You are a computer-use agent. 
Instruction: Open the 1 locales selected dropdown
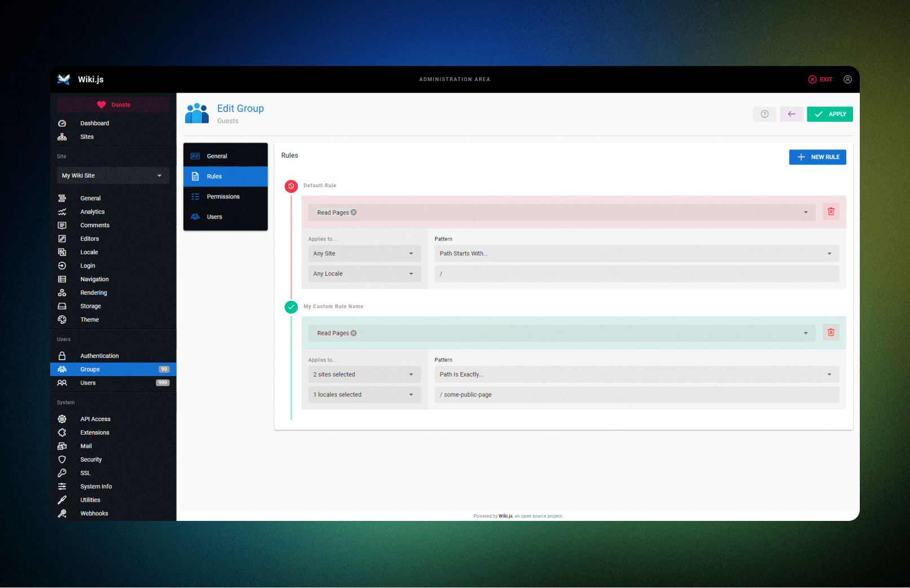(x=364, y=395)
